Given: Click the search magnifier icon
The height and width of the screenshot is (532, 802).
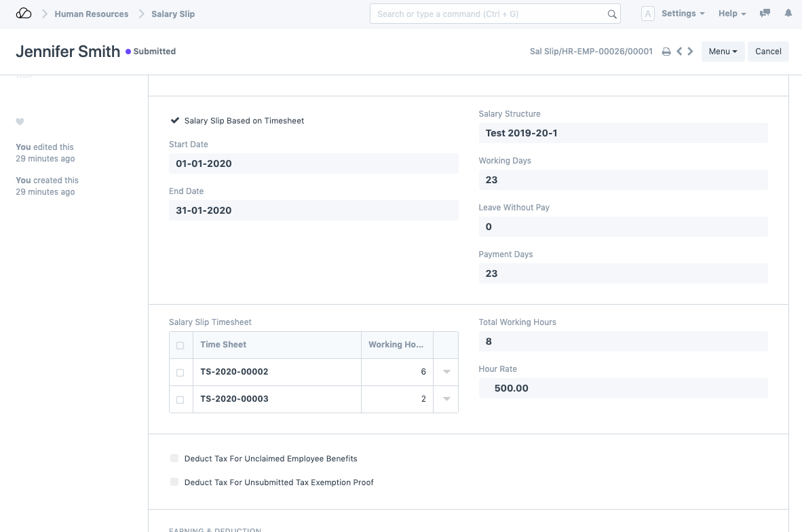Looking at the screenshot, I should tap(611, 14).
